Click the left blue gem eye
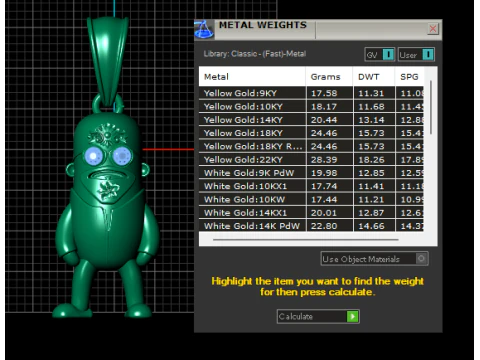Image resolution: width=480 pixels, height=360 pixels. click(94, 156)
